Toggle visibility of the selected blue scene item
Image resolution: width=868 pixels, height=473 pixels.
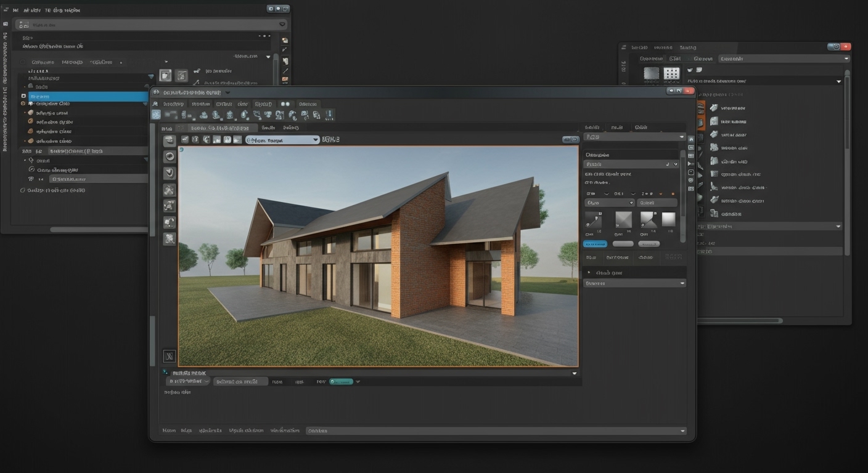point(23,96)
